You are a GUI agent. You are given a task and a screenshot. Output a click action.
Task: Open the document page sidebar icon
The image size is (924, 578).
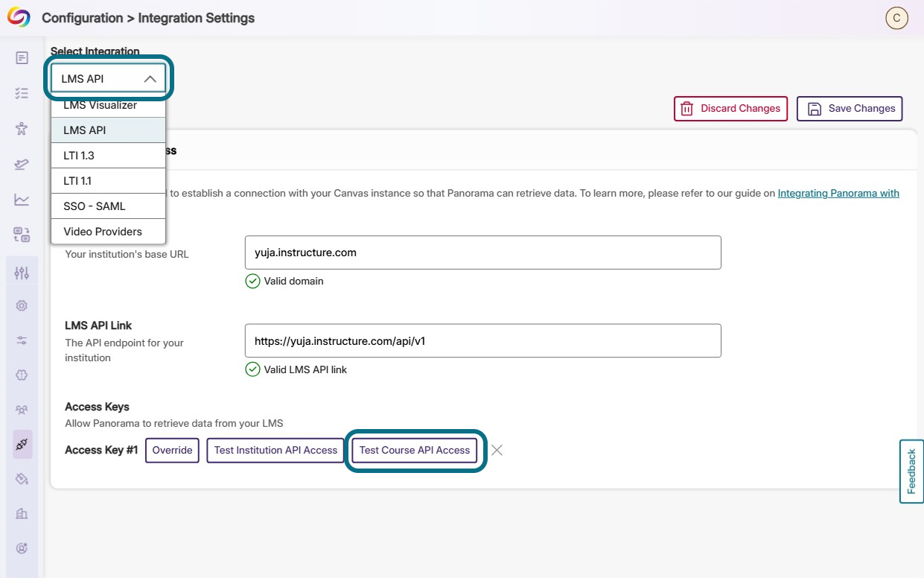pos(22,58)
